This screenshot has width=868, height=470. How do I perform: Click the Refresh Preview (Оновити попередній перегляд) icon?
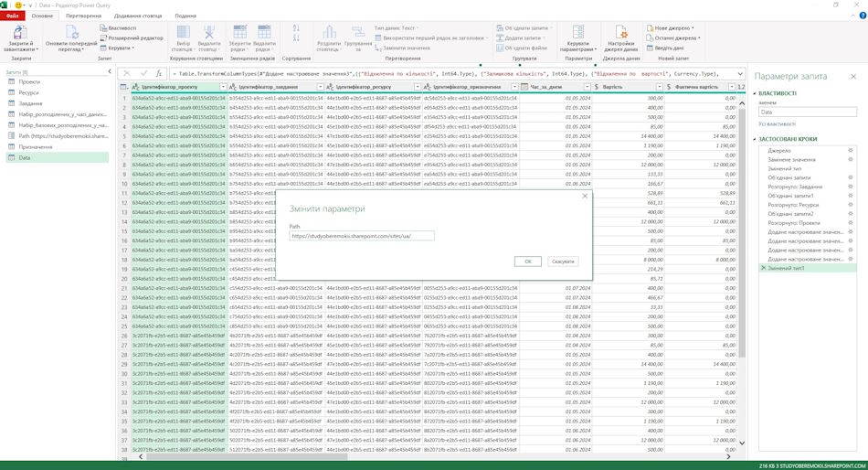(71, 32)
